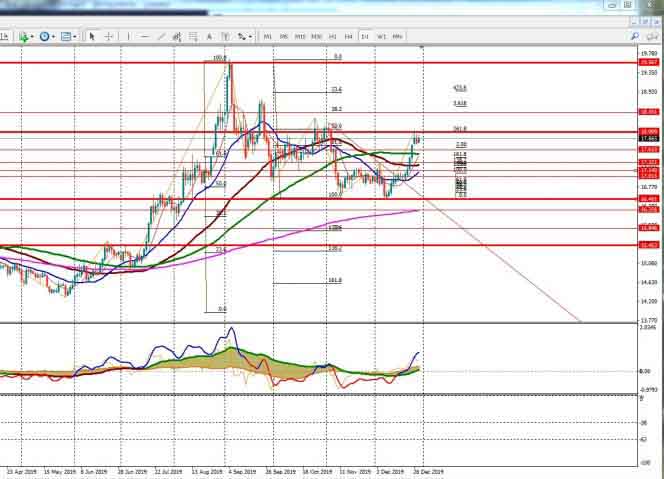
Task: Click the '19.780' price axis value
Action: click(x=649, y=53)
